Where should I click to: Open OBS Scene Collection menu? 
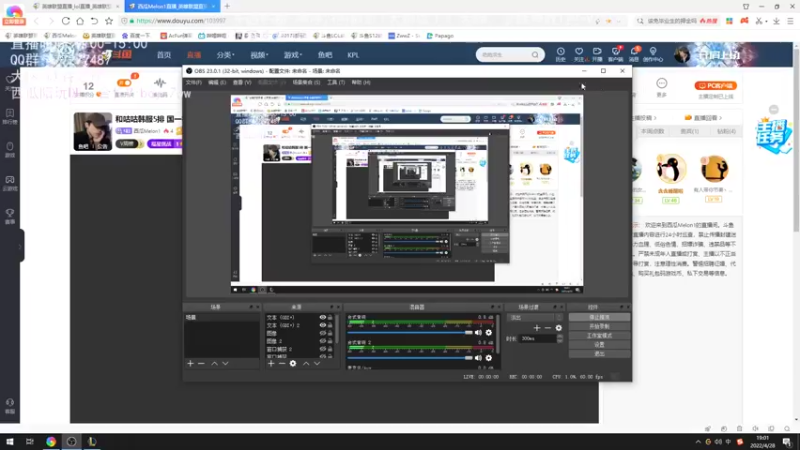306,83
